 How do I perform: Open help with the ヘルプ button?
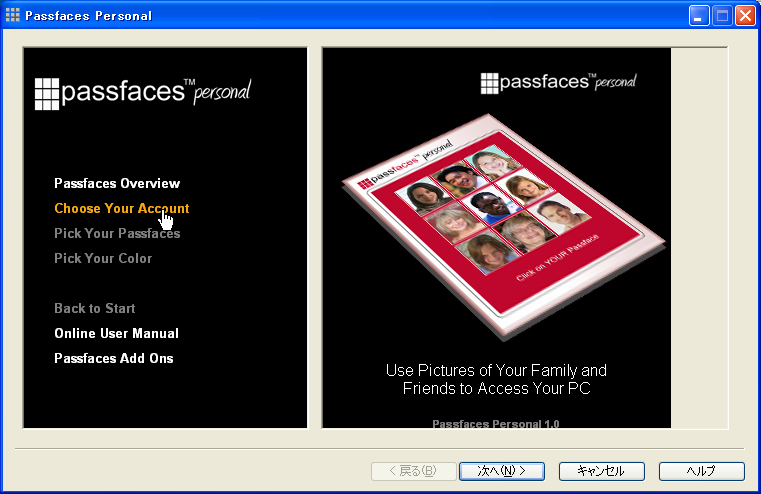tap(701, 471)
